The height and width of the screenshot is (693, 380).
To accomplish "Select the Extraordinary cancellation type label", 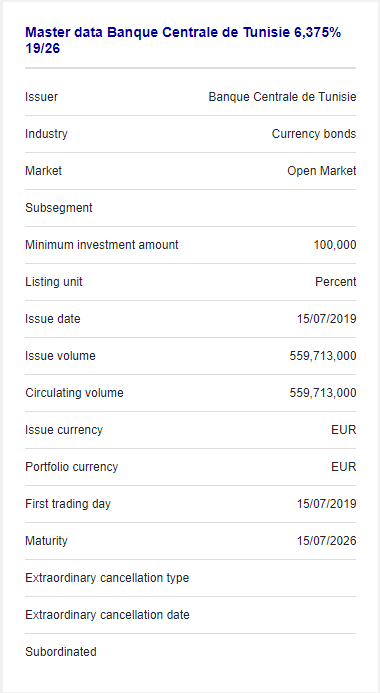I will (107, 578).
